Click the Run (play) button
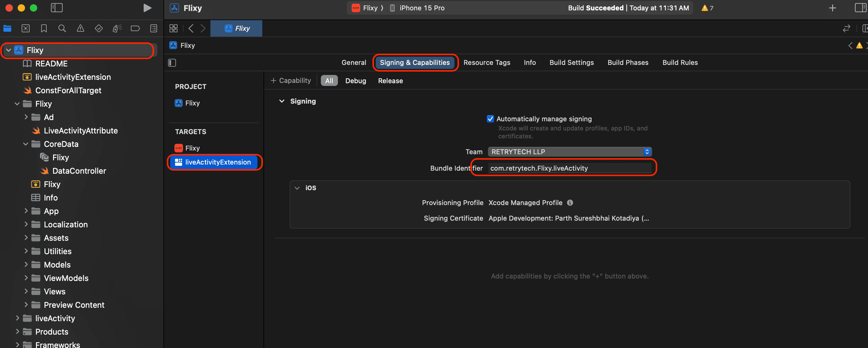The height and width of the screenshot is (348, 868). [147, 8]
